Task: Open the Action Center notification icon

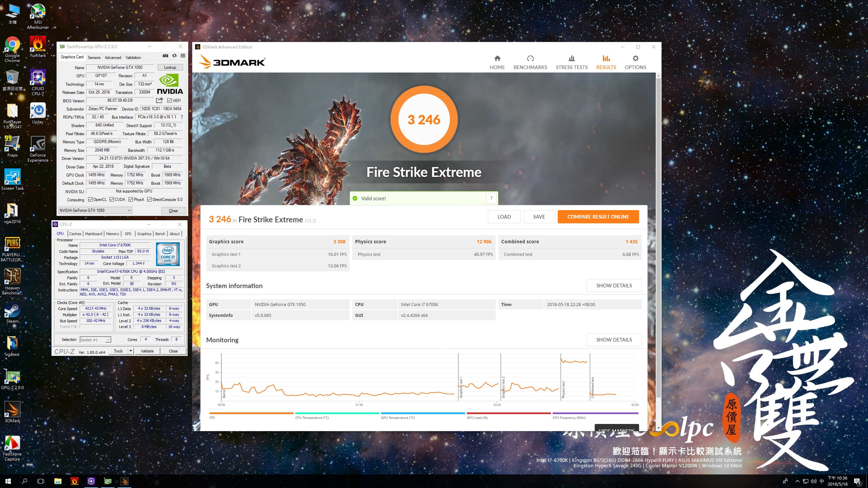Action: click(857, 481)
